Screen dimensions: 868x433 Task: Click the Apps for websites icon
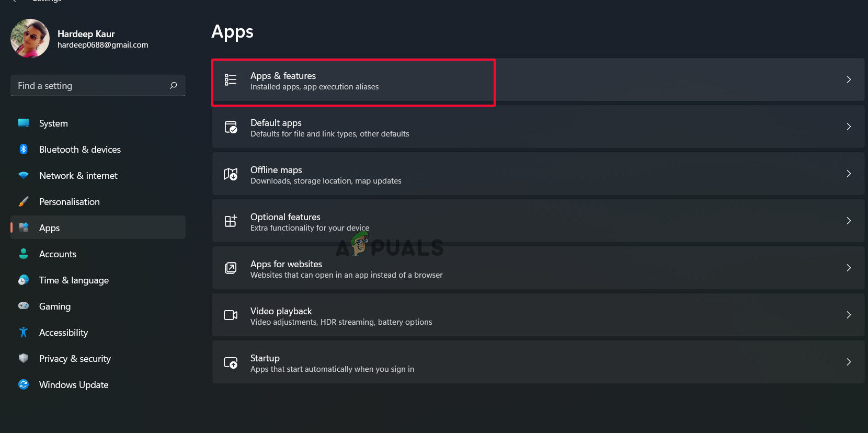(x=231, y=268)
